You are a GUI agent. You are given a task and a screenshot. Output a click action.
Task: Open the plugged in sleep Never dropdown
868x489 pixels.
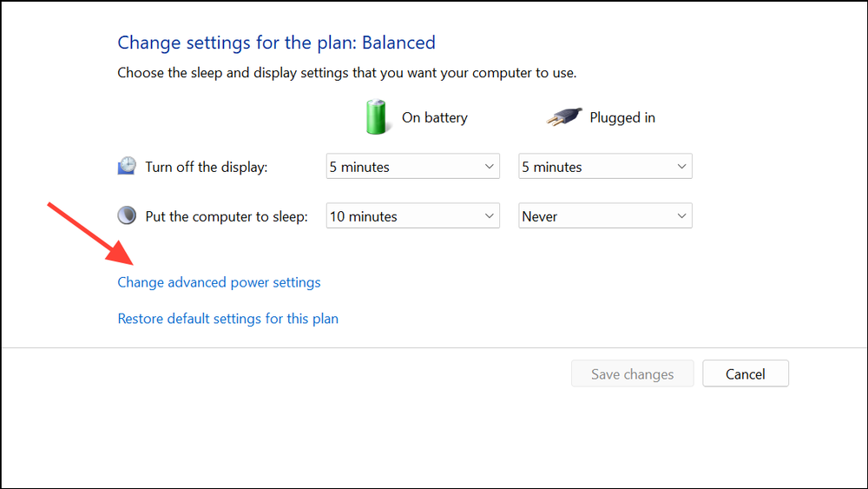[605, 215]
